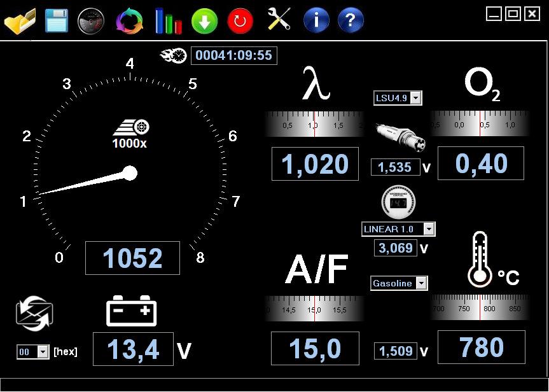
Task: Click the °C unit label
Action: tap(508, 277)
